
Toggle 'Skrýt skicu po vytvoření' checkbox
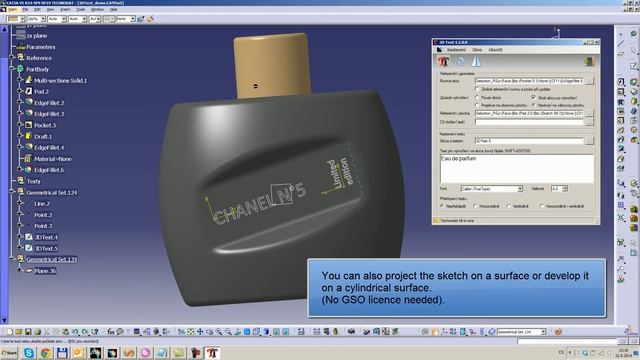(533, 98)
